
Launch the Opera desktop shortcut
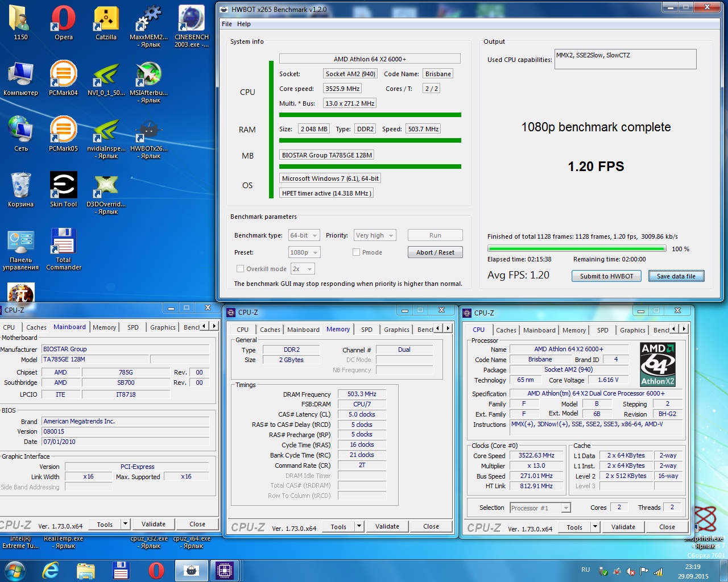pyautogui.click(x=64, y=23)
